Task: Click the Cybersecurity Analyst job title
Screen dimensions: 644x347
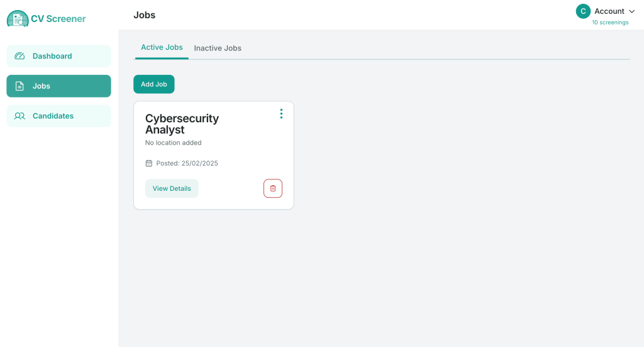Action: pos(182,124)
